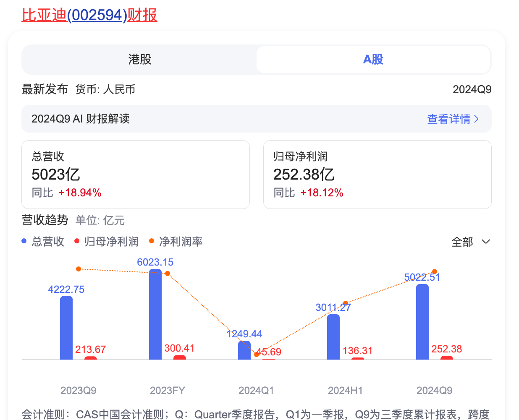Image resolution: width=519 pixels, height=420 pixels.
Task: Switch to the 港股 tab
Action: [x=139, y=60]
